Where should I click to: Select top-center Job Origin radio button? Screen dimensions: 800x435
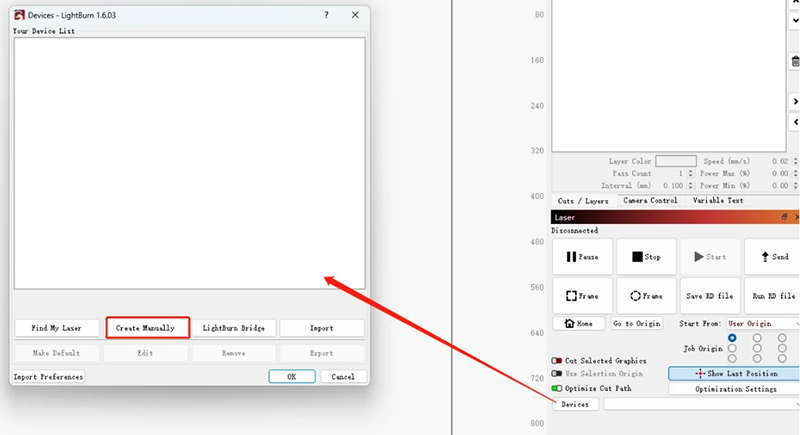tap(757, 338)
